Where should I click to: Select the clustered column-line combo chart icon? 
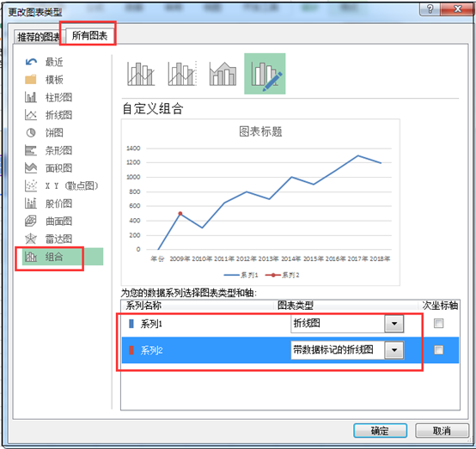point(141,74)
